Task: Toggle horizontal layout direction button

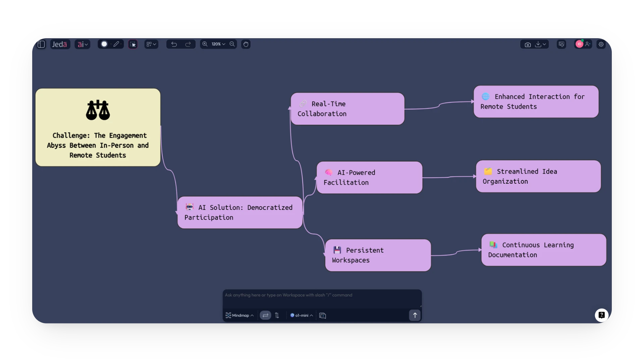Action: 265,315
